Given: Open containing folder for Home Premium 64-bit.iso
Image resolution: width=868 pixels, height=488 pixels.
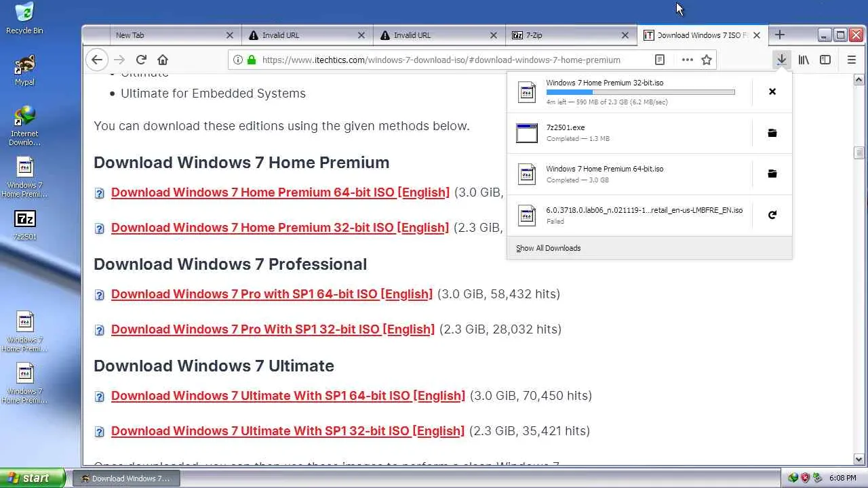Looking at the screenshot, I should pyautogui.click(x=772, y=174).
